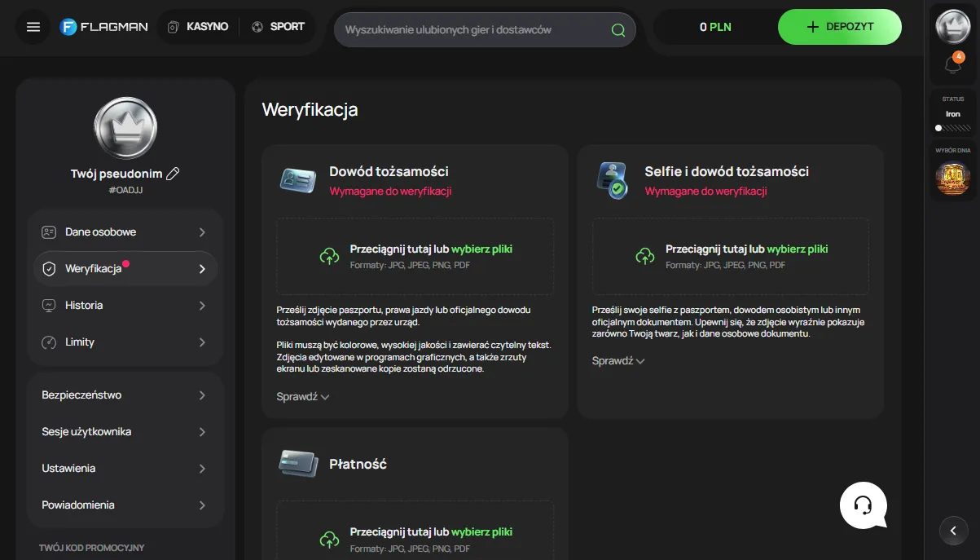The width and height of the screenshot is (980, 560).
Task: Open the Dane osobowe section
Action: tap(125, 232)
